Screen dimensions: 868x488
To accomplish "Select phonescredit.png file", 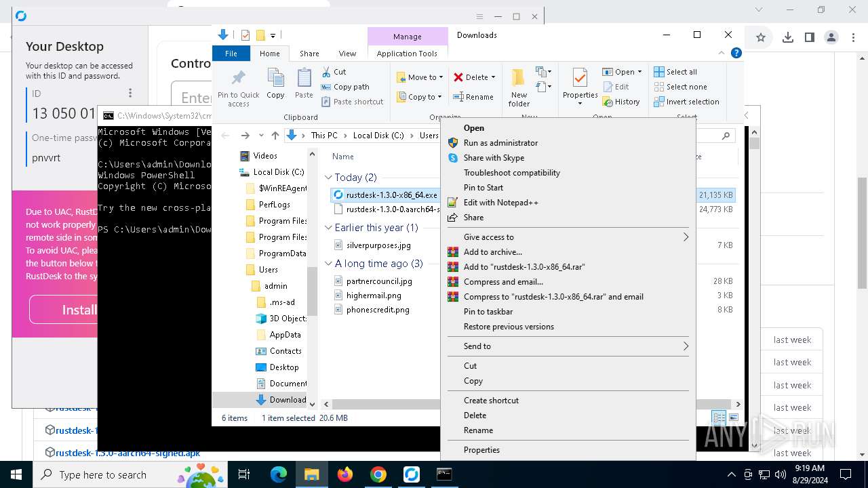I will (x=378, y=310).
